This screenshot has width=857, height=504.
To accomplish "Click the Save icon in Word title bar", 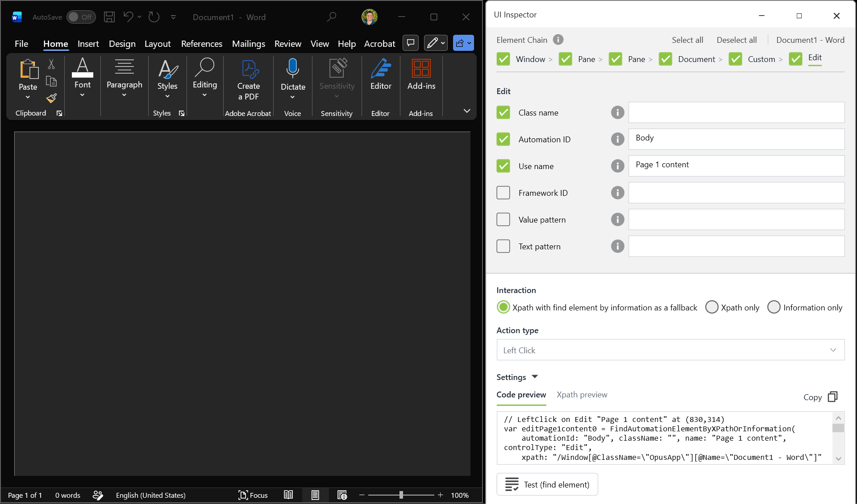I will (109, 17).
